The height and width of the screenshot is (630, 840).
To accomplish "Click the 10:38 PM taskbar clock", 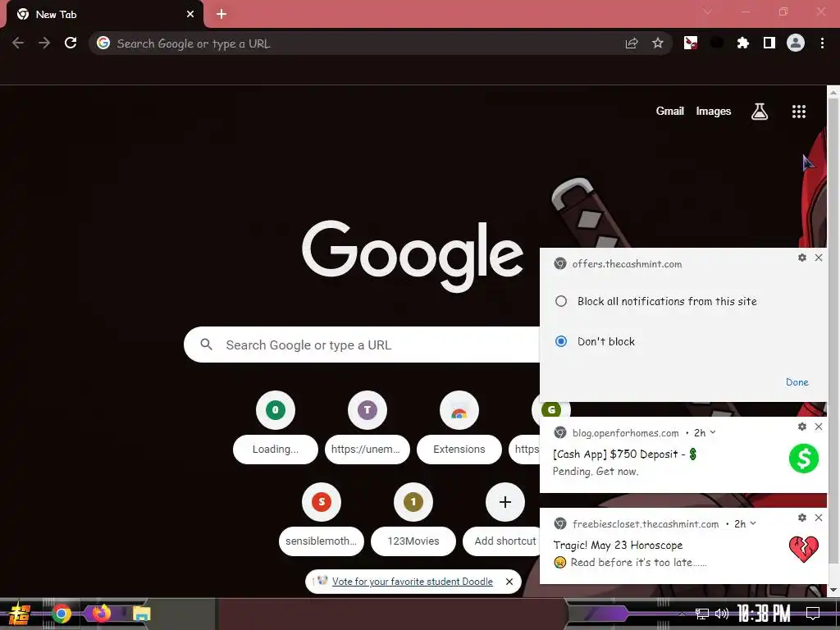I will click(x=764, y=614).
